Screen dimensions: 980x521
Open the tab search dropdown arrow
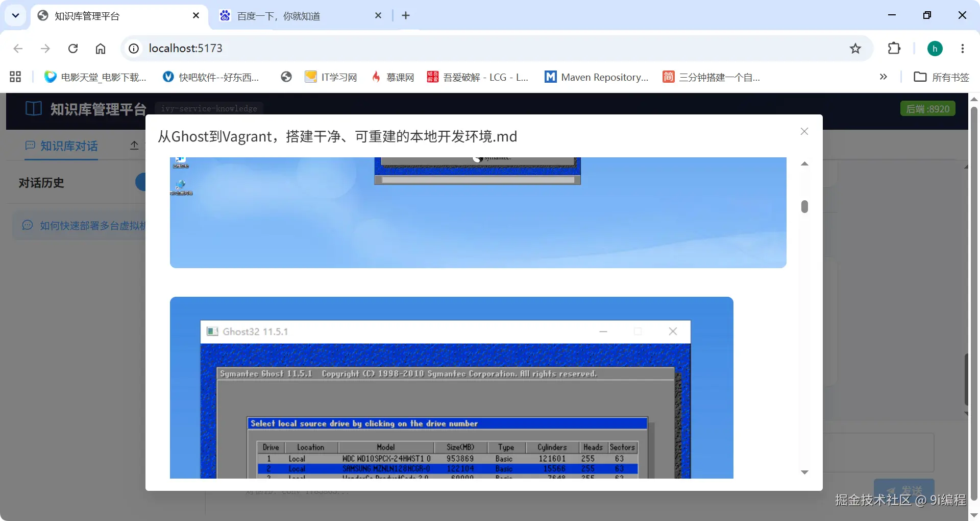pos(16,15)
